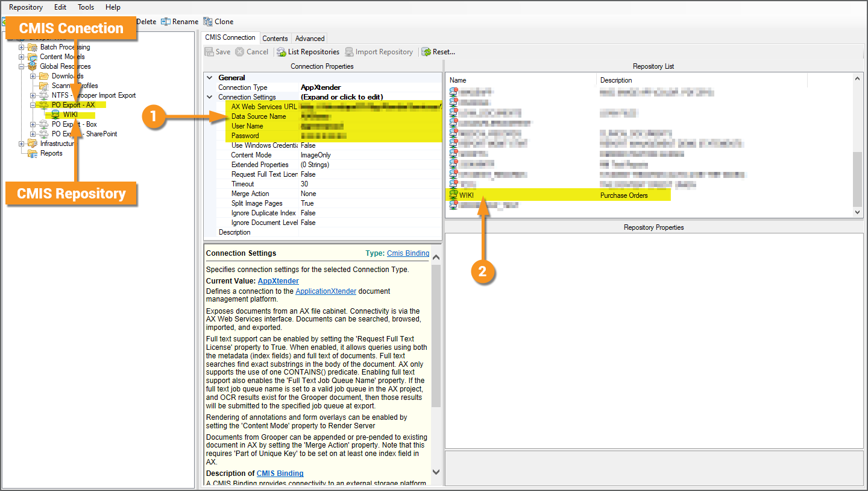This screenshot has height=491, width=868.
Task: Select the PO Export - AX cloud icon
Action: (44, 105)
